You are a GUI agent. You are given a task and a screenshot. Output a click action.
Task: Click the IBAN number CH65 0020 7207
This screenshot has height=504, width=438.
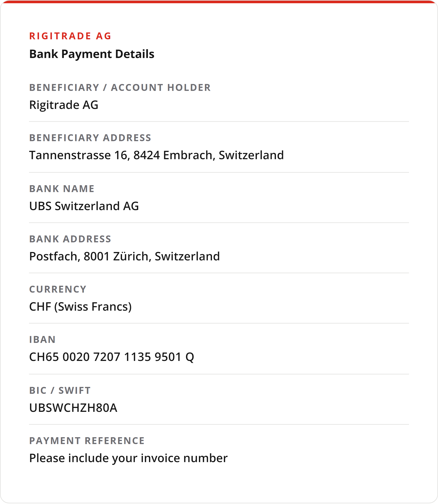coord(111,357)
